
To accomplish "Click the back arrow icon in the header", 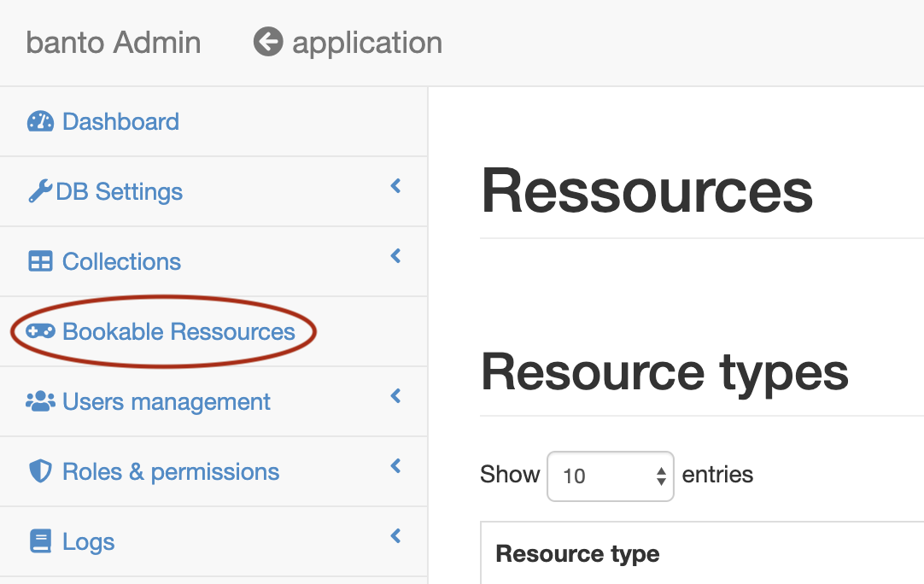I will pyautogui.click(x=266, y=41).
